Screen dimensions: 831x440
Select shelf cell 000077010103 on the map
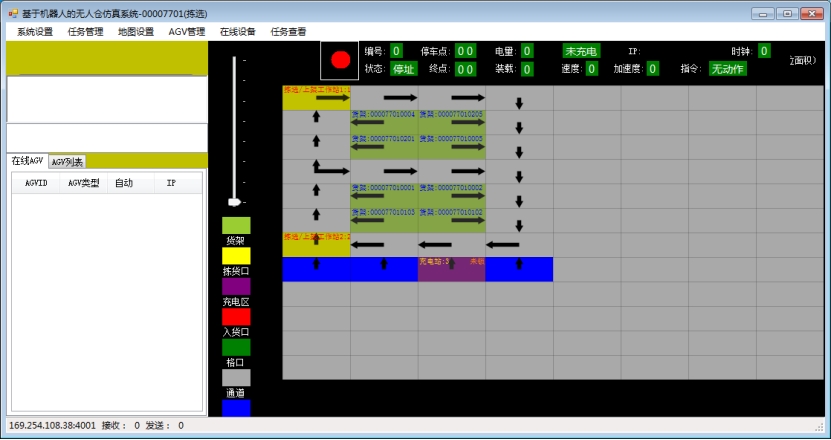[x=384, y=220]
